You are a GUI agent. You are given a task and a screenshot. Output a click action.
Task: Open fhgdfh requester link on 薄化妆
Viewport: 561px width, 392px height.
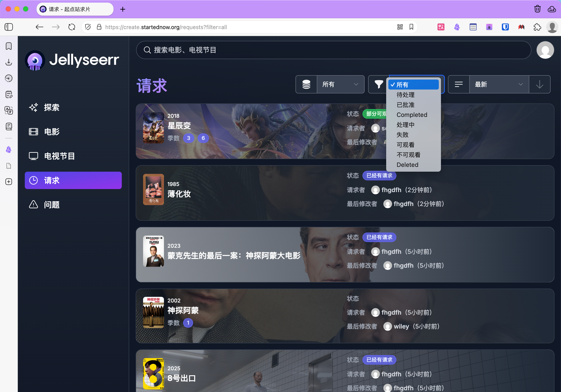(x=391, y=190)
